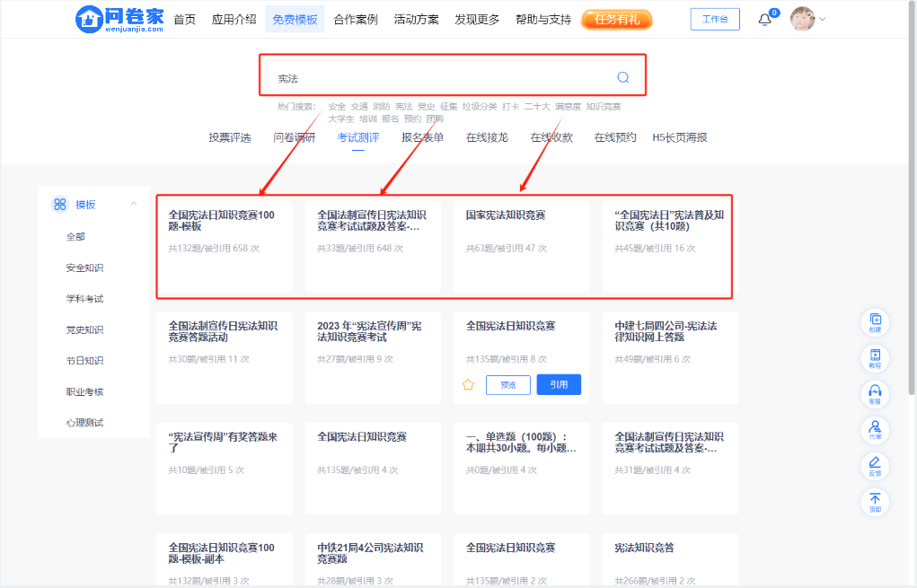Open 应用介绍 in top navigation

tap(234, 19)
